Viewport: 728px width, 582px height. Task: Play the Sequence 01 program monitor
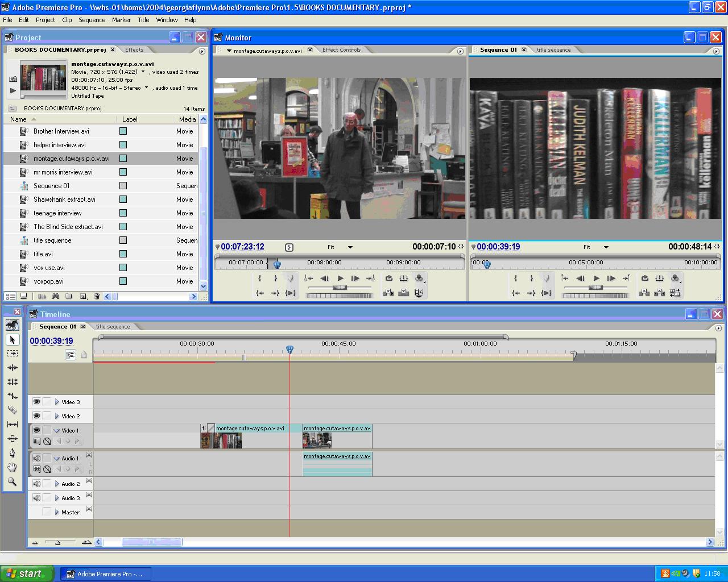coord(596,278)
